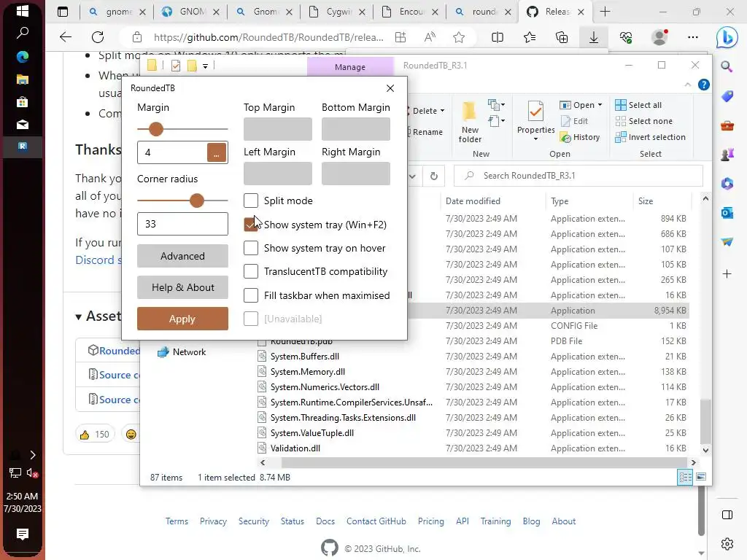This screenshot has width=747, height=560.
Task: Enable TranslucentTB compatibility checkbox
Action: 251,271
